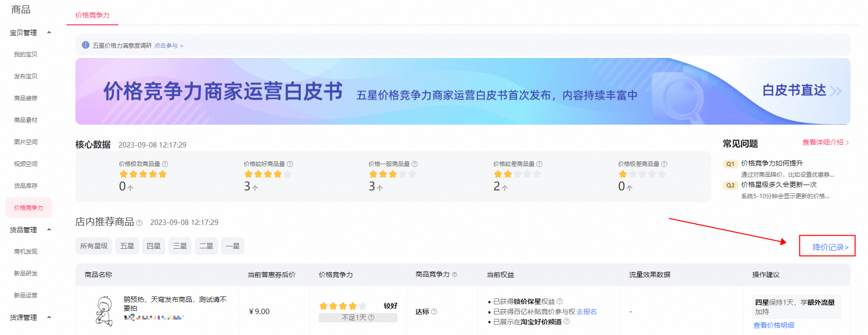
Task: Click the 操作建议 column header
Action: point(766,275)
